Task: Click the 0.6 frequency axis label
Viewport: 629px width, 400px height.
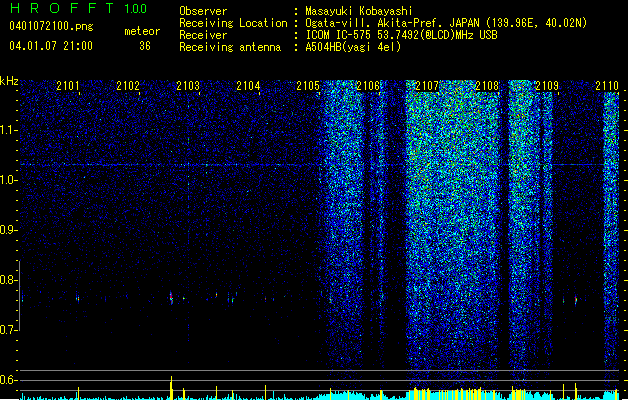Action: point(8,380)
